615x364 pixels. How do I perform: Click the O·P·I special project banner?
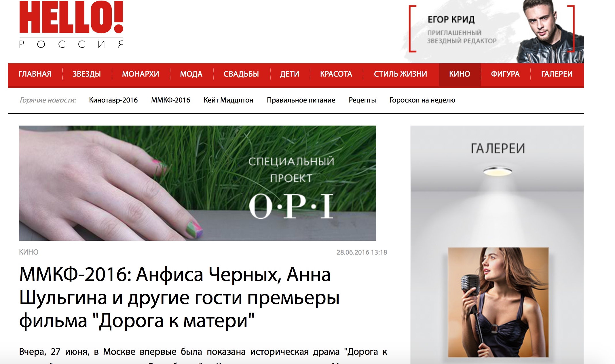tap(198, 183)
